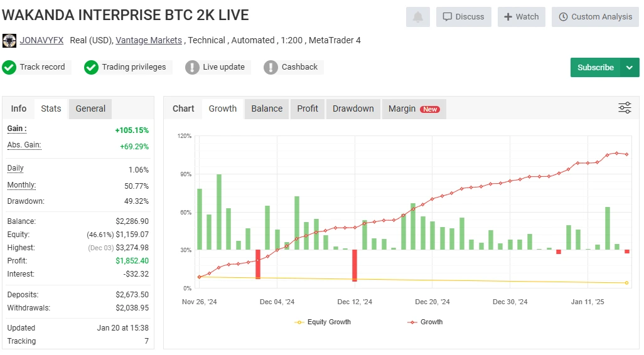Screen dimensions: 644x355
Task: Select the Margin chart tab
Action: tap(414, 109)
